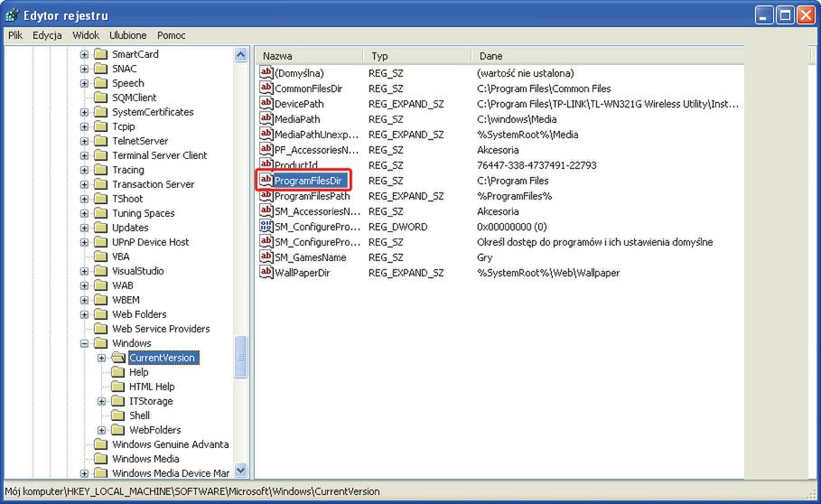Click the SQMClient folder icon
Screen dimensions: 821x504
pyautogui.click(x=100, y=98)
